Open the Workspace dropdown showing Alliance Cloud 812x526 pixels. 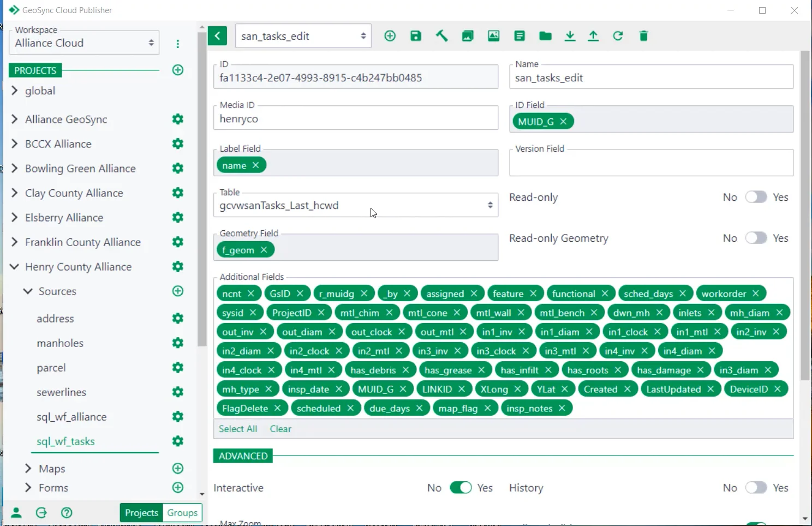coord(84,43)
